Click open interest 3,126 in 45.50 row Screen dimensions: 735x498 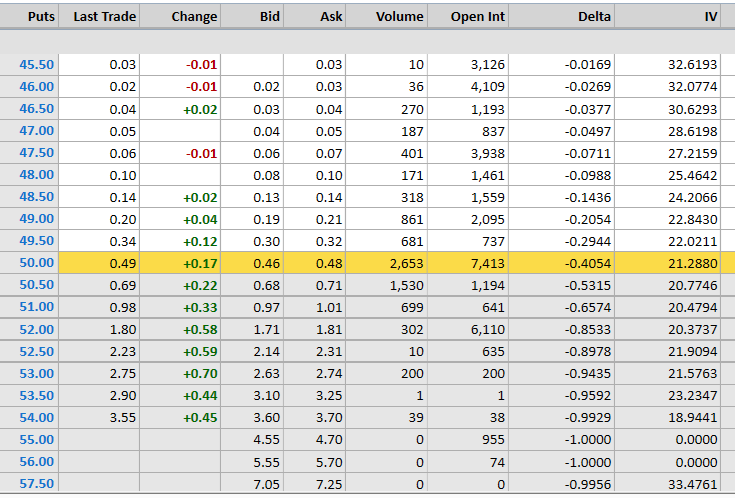tap(488, 64)
